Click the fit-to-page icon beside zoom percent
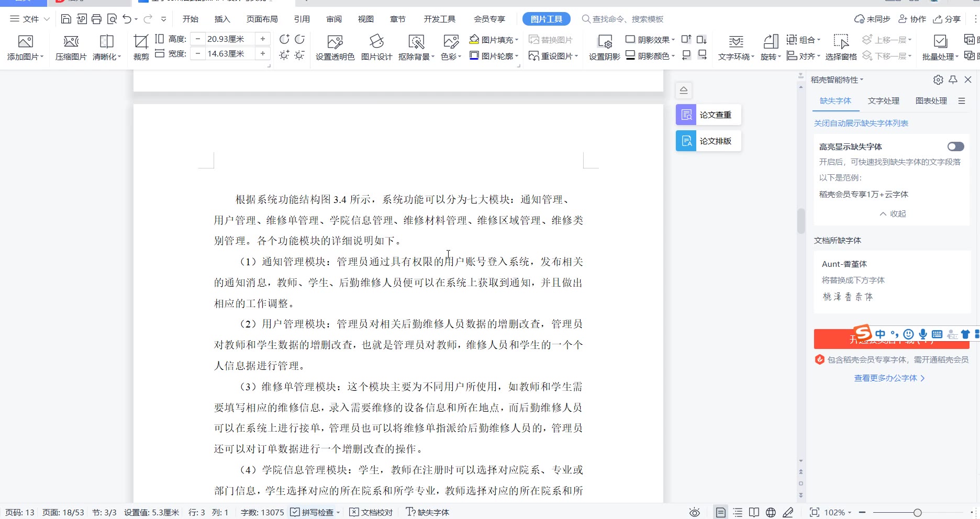Viewport: 980px width, 519px height. [x=814, y=512]
